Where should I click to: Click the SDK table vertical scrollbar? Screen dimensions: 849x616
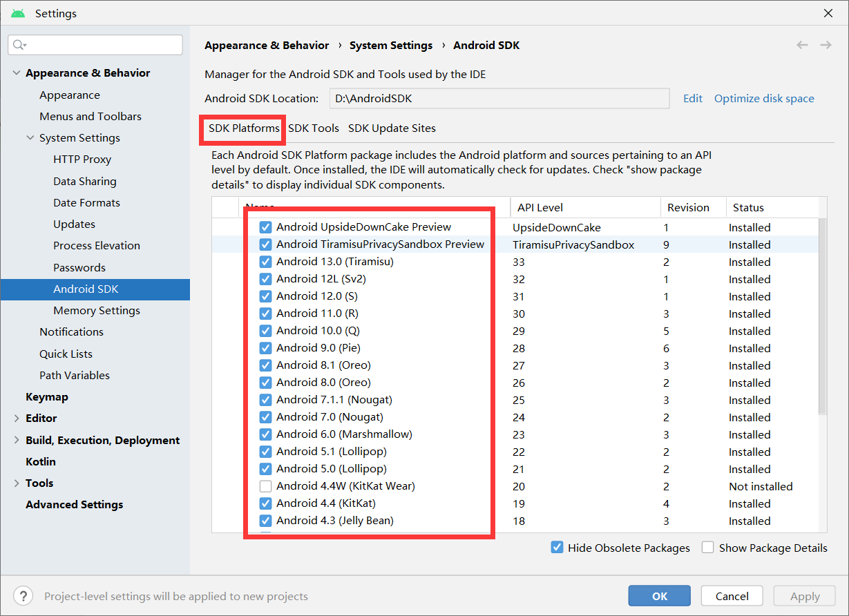click(x=822, y=318)
